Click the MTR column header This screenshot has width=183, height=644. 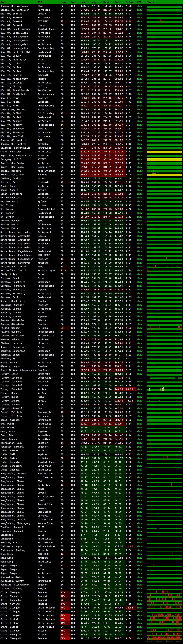(x=139, y=2)
